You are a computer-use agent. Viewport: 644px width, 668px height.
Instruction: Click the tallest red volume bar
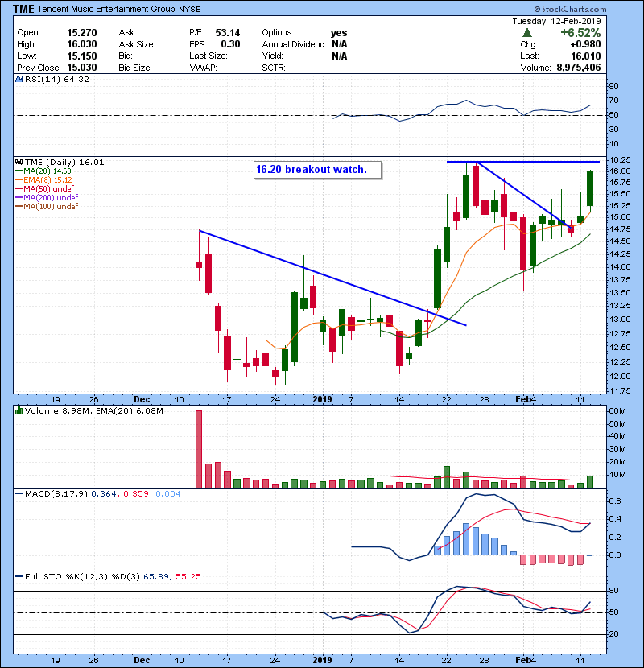pyautogui.click(x=199, y=449)
